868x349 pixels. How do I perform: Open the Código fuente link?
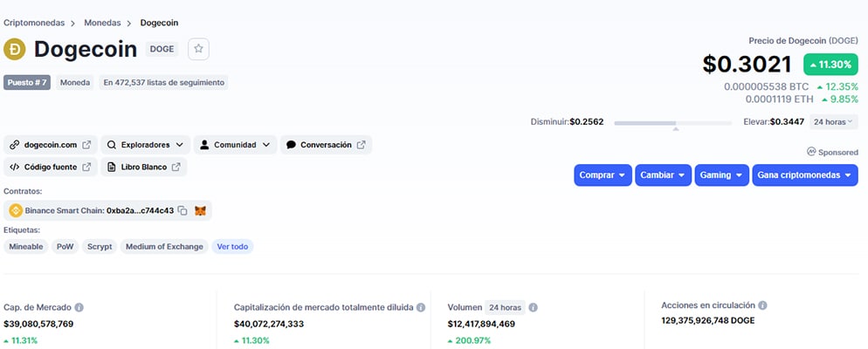pyautogui.click(x=51, y=167)
